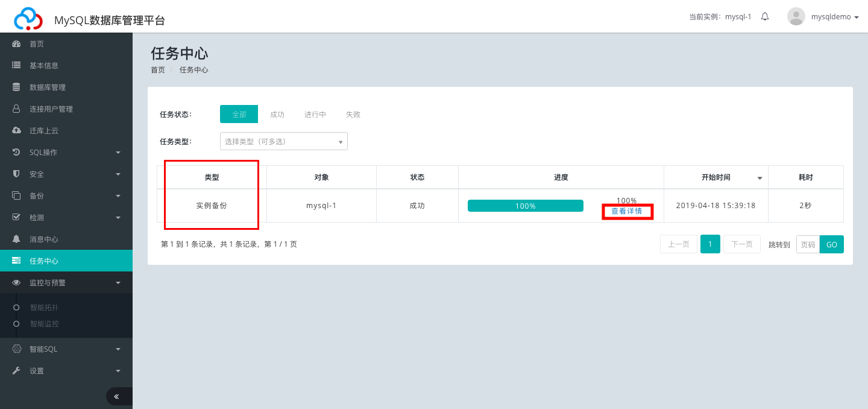Click the 迁库上云 cloud upload icon

coord(16,131)
